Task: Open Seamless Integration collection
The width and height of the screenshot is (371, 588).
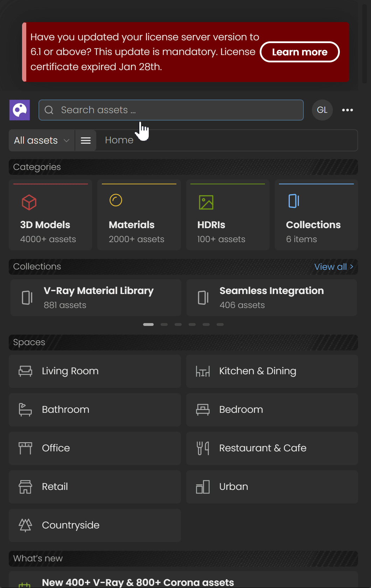Action: click(272, 298)
